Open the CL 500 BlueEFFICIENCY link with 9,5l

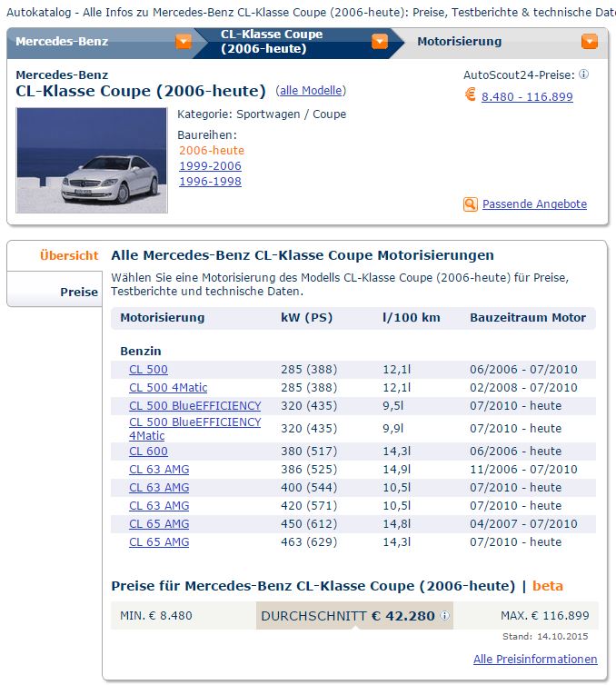pyautogui.click(x=194, y=406)
